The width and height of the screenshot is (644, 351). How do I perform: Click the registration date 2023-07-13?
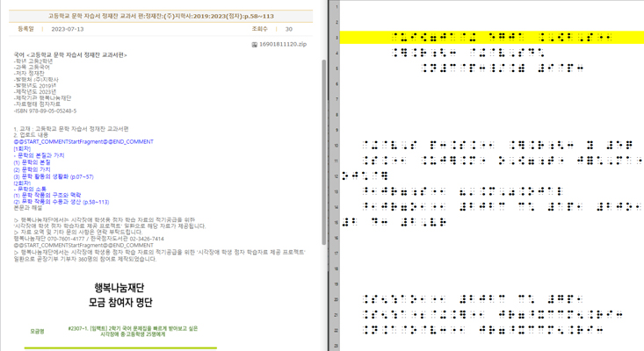point(68,29)
